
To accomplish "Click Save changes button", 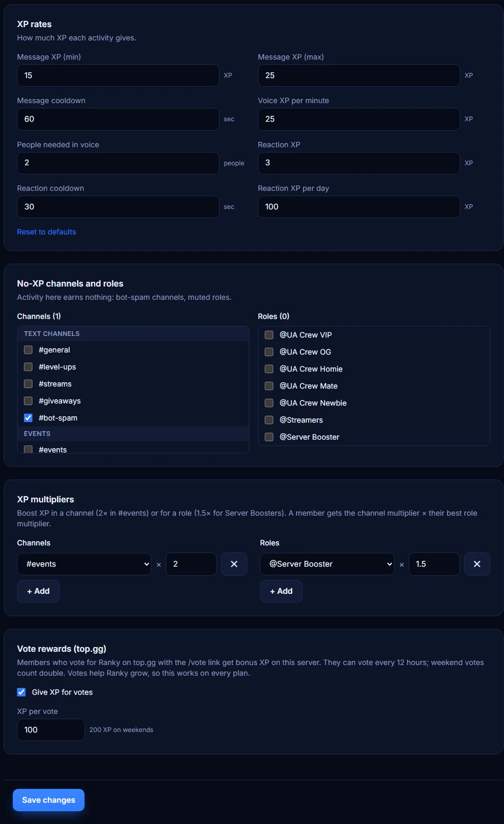I will coord(48,800).
